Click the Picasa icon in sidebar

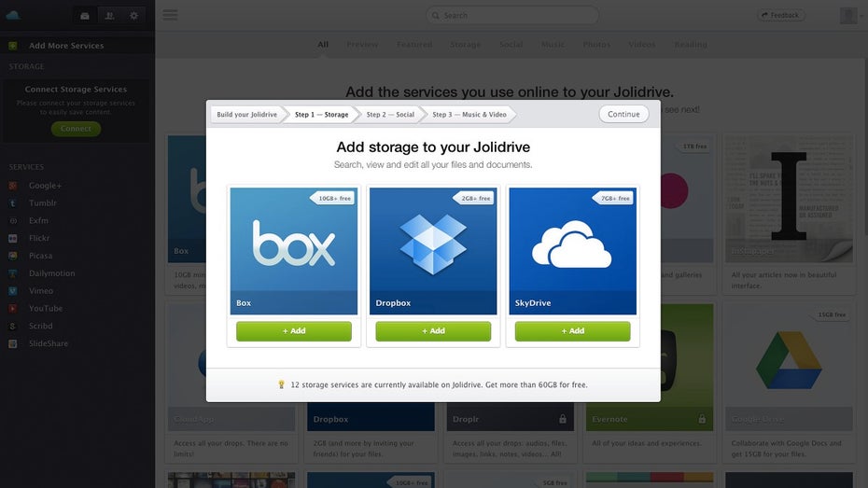13,256
